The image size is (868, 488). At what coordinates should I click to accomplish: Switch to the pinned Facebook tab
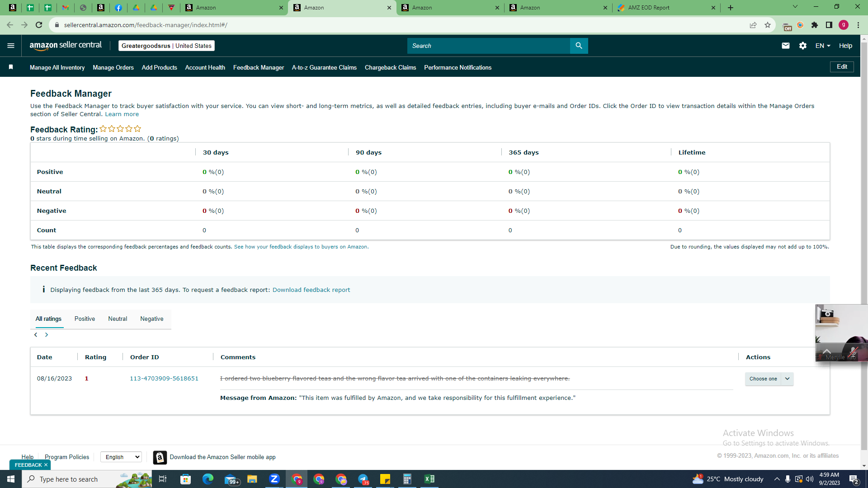(118, 8)
